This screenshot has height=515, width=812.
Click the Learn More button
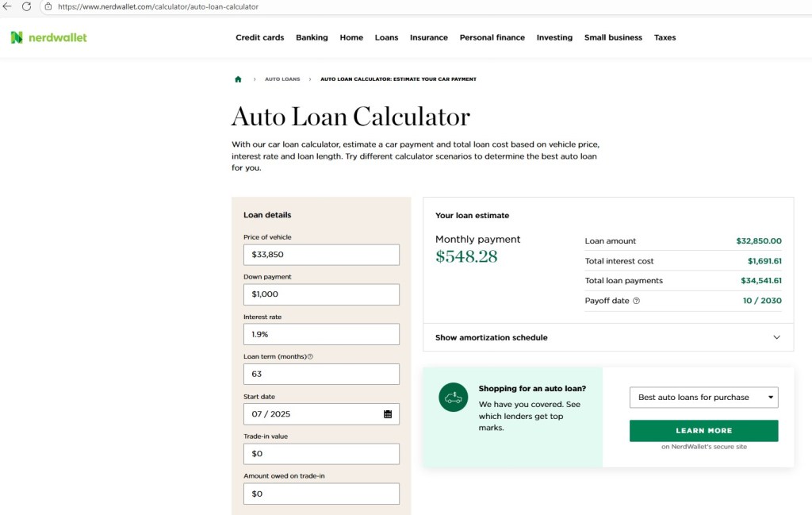pyautogui.click(x=703, y=430)
